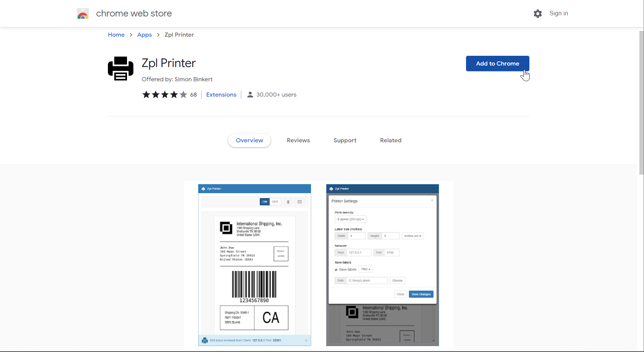Click the star rating row
The width and height of the screenshot is (644, 352).
pyautogui.click(x=164, y=95)
